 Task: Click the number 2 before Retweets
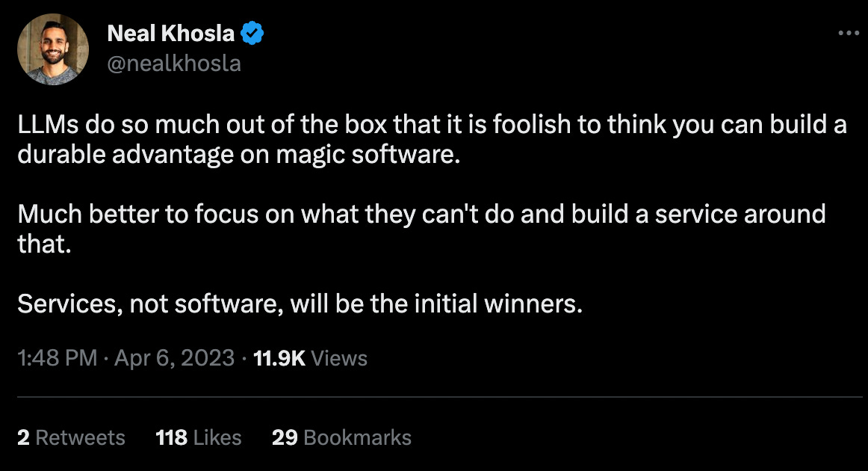[23, 437]
